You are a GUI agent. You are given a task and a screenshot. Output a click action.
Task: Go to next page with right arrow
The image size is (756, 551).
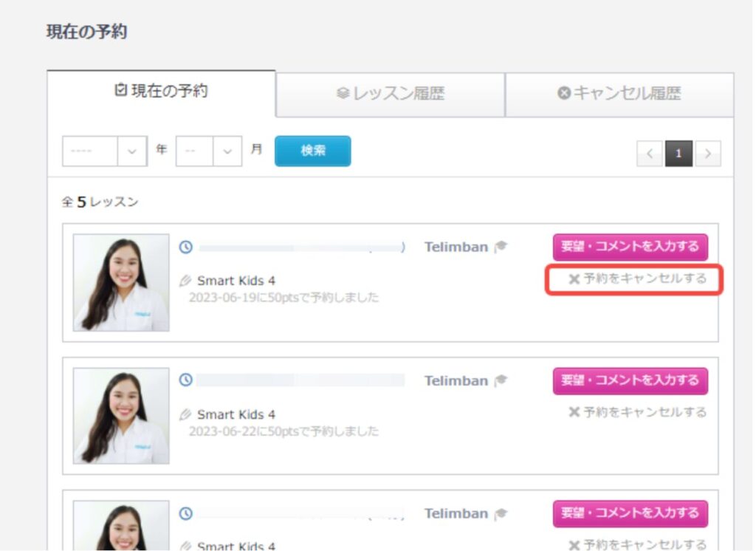click(708, 154)
